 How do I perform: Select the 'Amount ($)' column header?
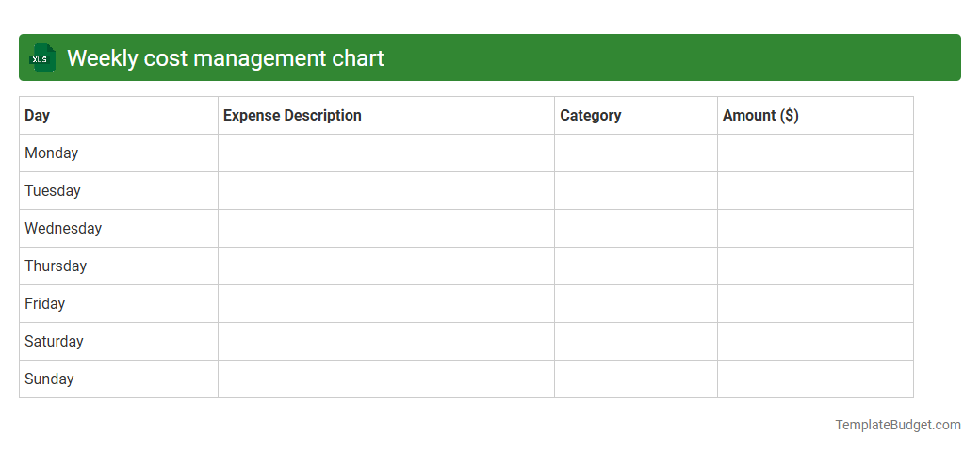[x=816, y=116]
